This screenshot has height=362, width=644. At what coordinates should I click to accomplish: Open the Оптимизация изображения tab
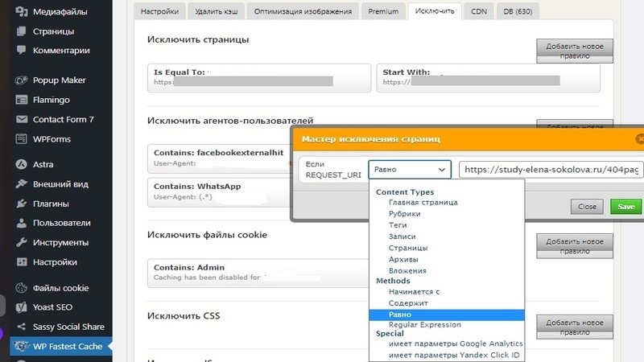(x=303, y=11)
